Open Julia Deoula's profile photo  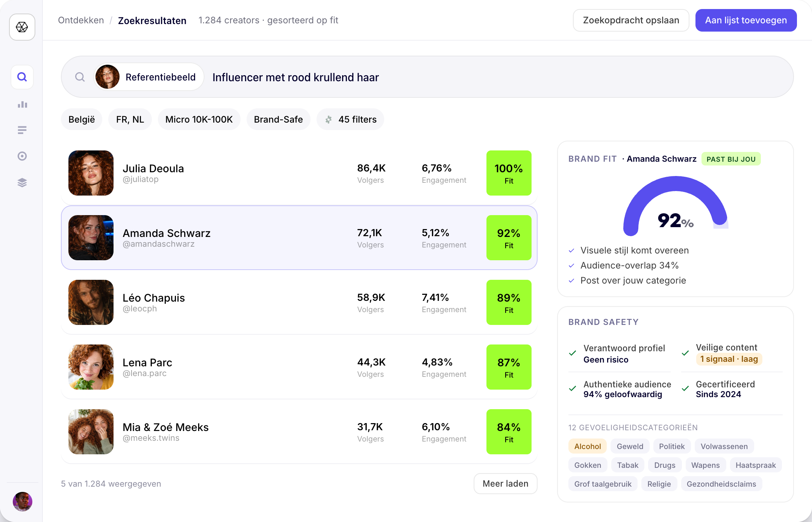point(91,173)
